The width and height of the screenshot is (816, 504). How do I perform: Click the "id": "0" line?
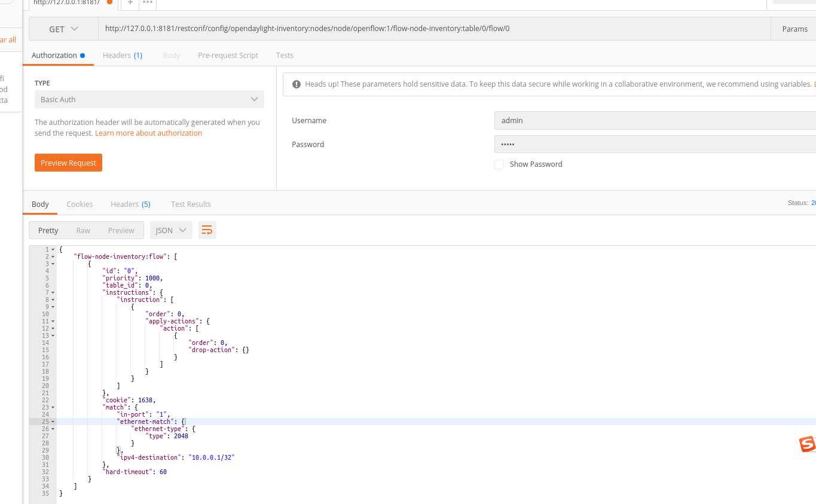(x=120, y=271)
